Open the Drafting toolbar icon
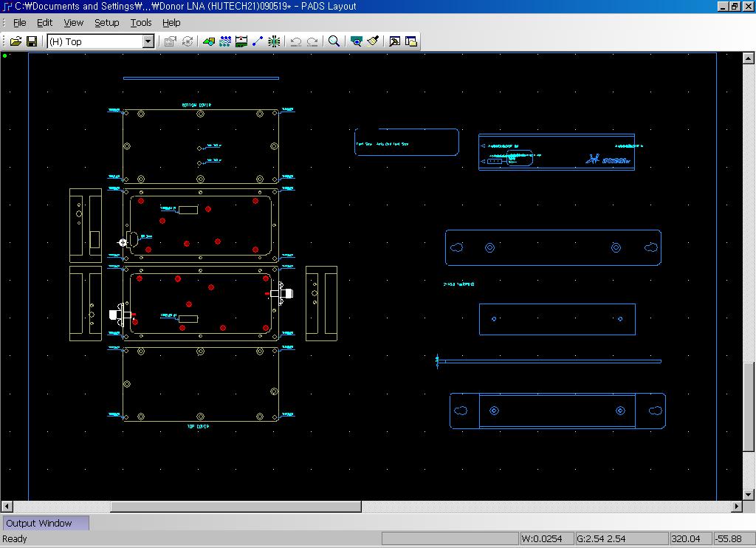This screenshot has height=548, width=756. 209,41
